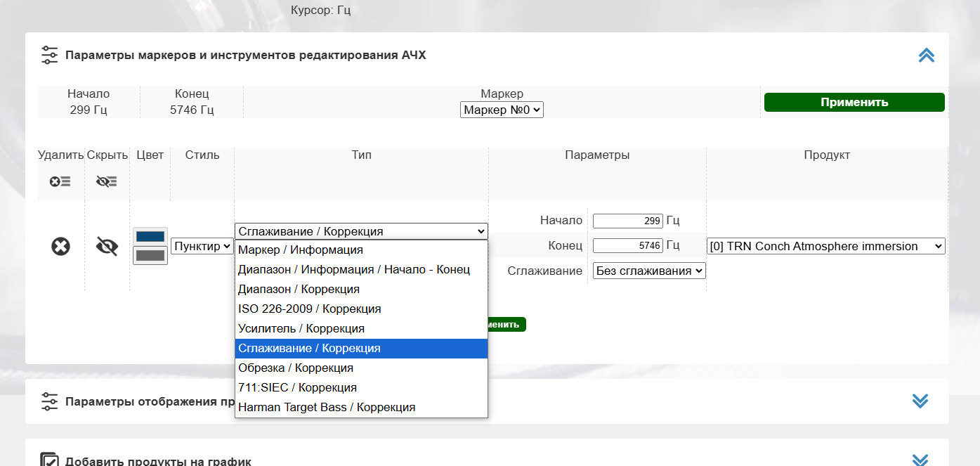Click the Начало frequency input field

point(627,221)
